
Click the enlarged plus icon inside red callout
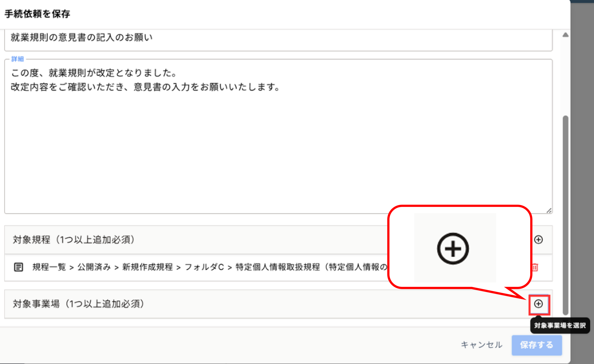[x=453, y=248]
